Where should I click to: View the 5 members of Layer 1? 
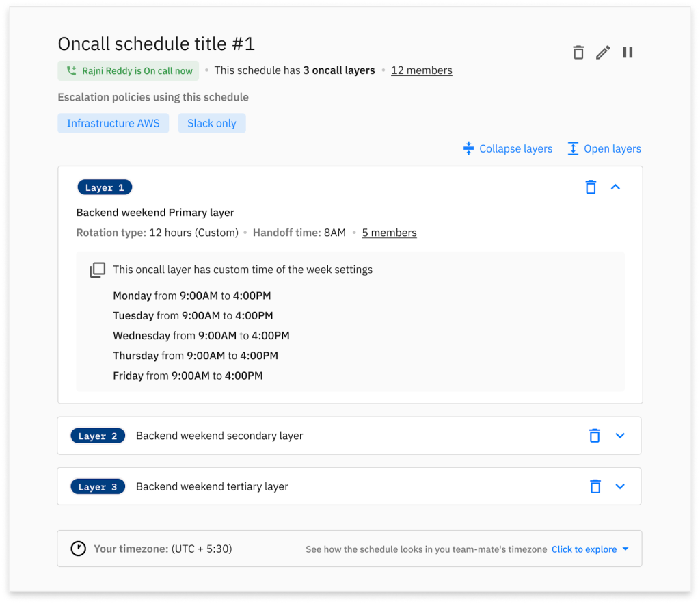pos(389,233)
